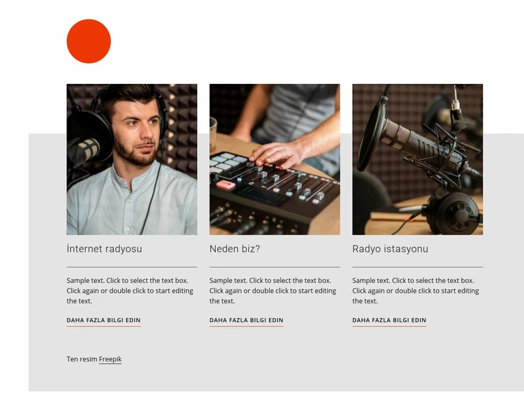Image resolution: width=524 pixels, height=420 pixels.
Task: Click headphones lying on desk in microphone photo
Action: (x=453, y=213)
